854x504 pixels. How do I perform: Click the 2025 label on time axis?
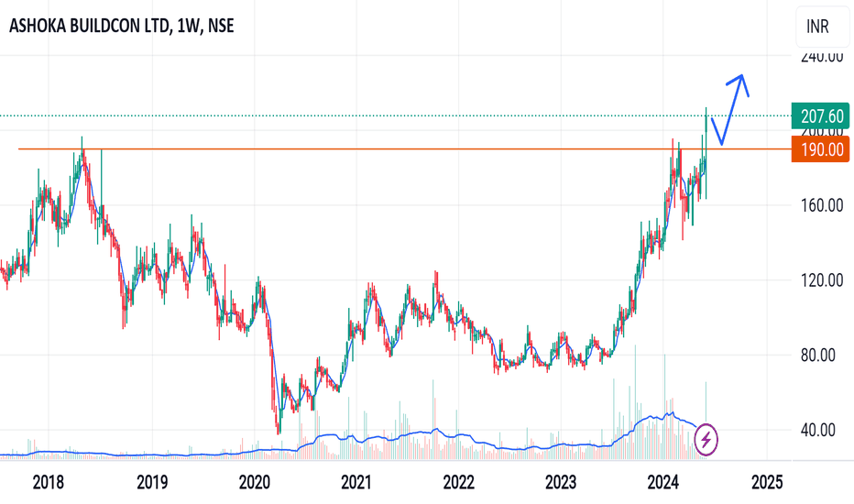[767, 482]
